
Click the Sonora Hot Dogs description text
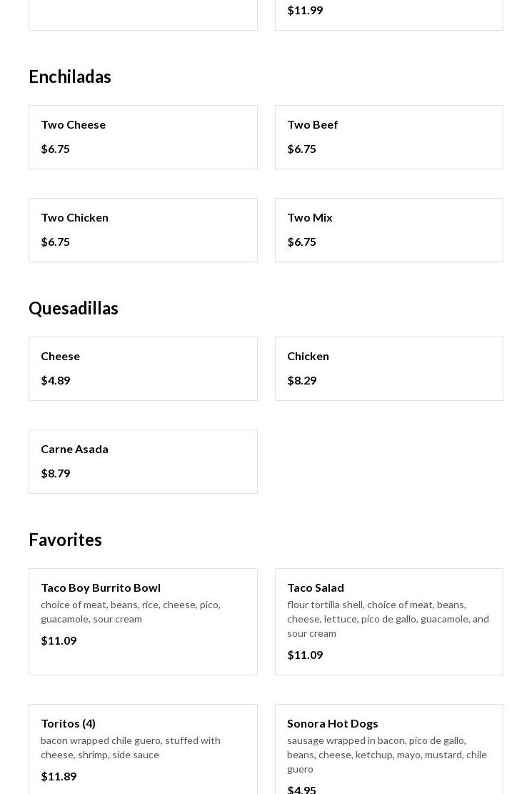(387, 755)
